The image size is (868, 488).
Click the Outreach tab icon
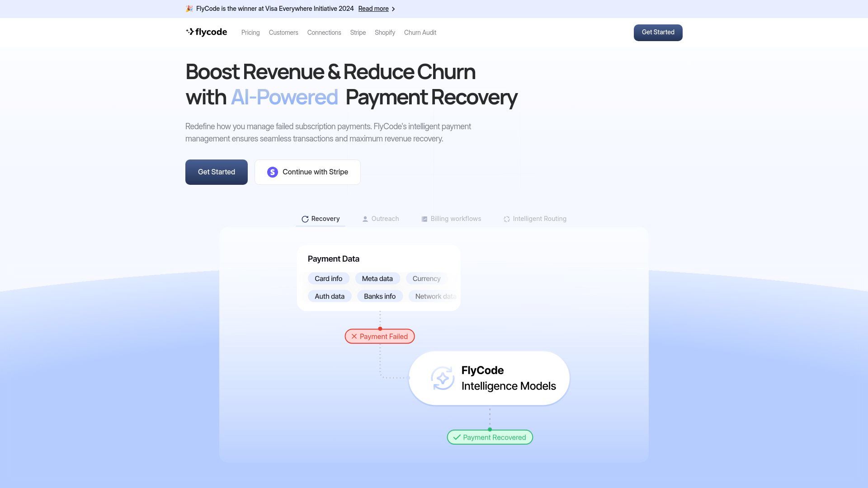coord(365,219)
